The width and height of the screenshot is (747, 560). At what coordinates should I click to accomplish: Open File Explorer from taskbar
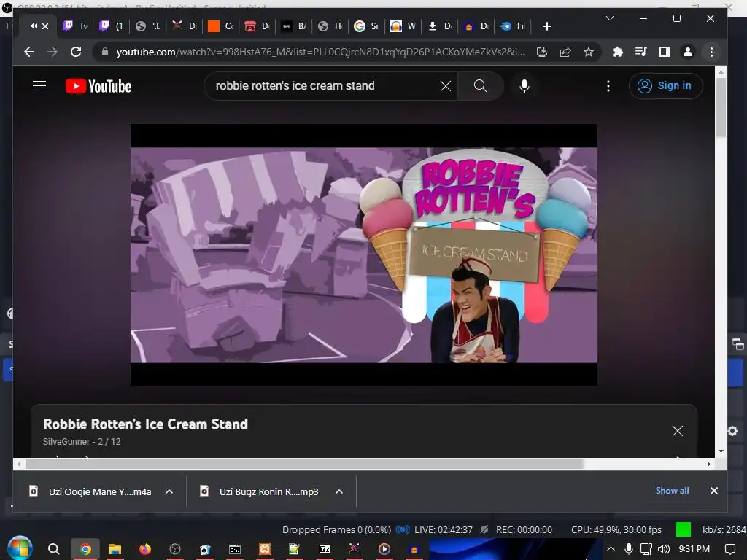click(115, 549)
